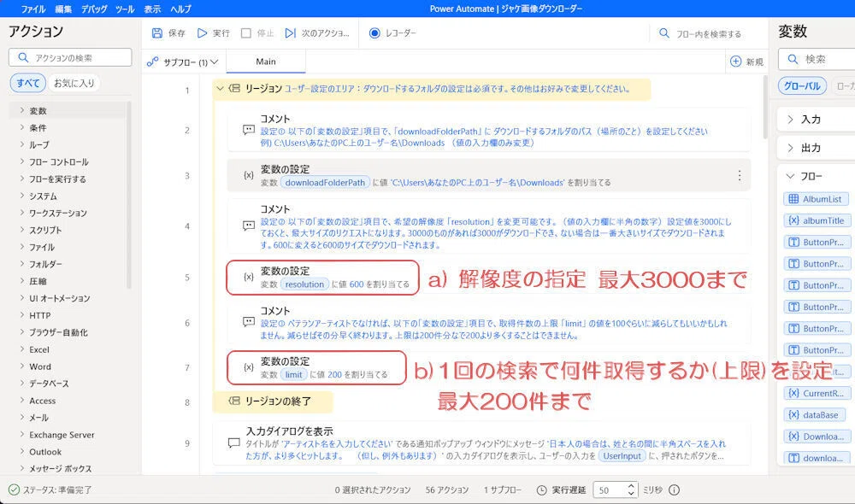Click the variables panel search magnifier
The height and width of the screenshot is (504, 855).
pos(793,59)
